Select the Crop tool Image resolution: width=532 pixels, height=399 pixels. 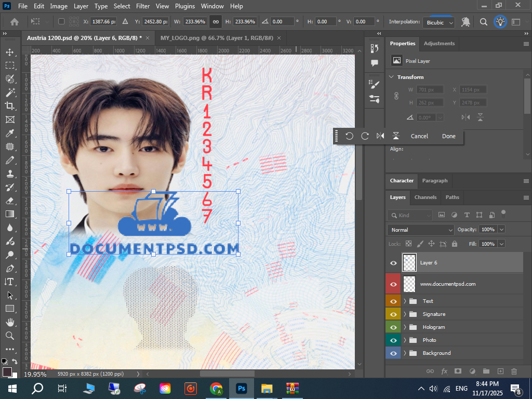point(9,106)
